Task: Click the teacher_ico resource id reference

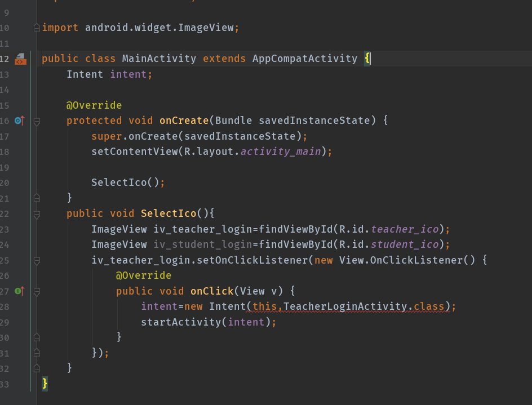Action: pyautogui.click(x=404, y=229)
